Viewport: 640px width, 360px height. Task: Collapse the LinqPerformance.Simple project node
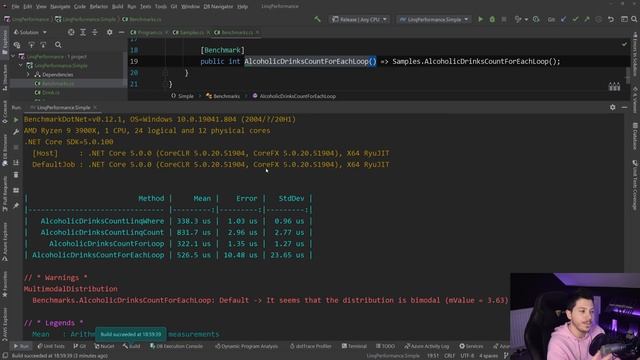(x=20, y=65)
